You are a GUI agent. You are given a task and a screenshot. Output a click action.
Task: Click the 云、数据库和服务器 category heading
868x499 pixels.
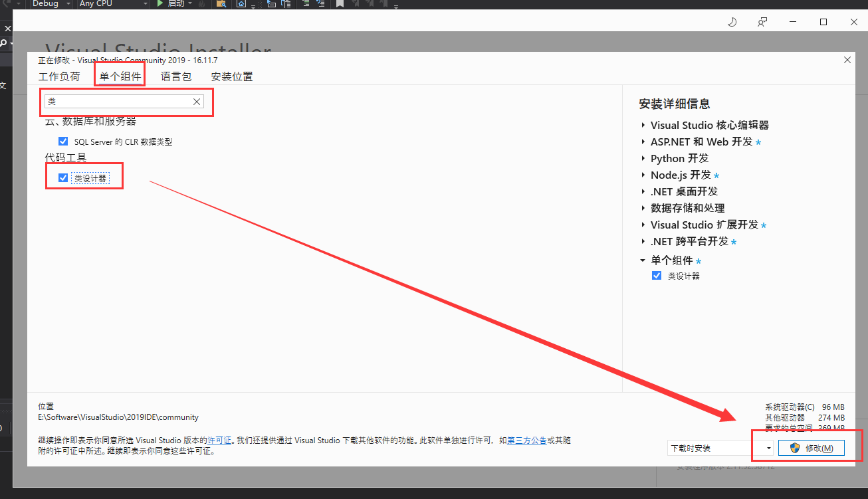90,121
